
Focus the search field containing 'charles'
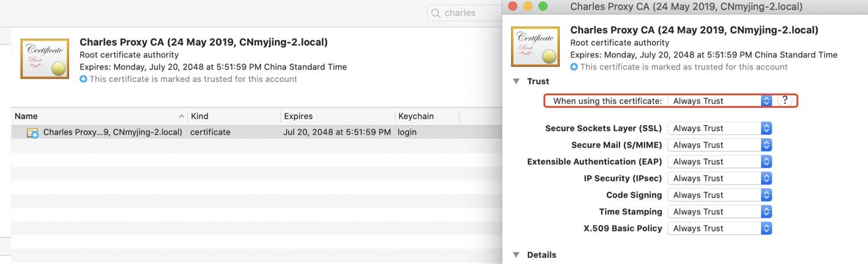tap(465, 13)
